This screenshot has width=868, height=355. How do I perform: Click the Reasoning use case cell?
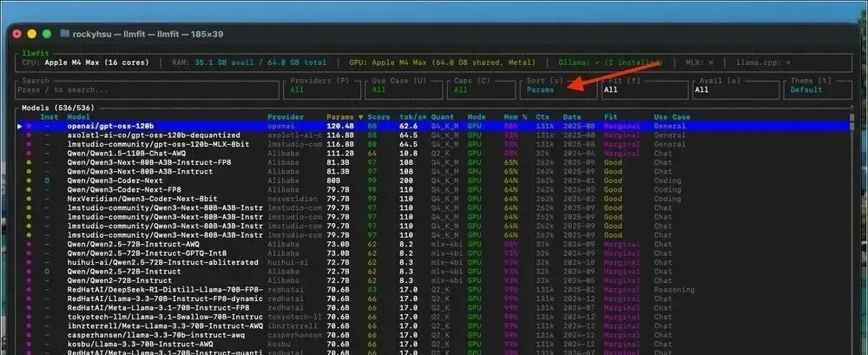(674, 290)
